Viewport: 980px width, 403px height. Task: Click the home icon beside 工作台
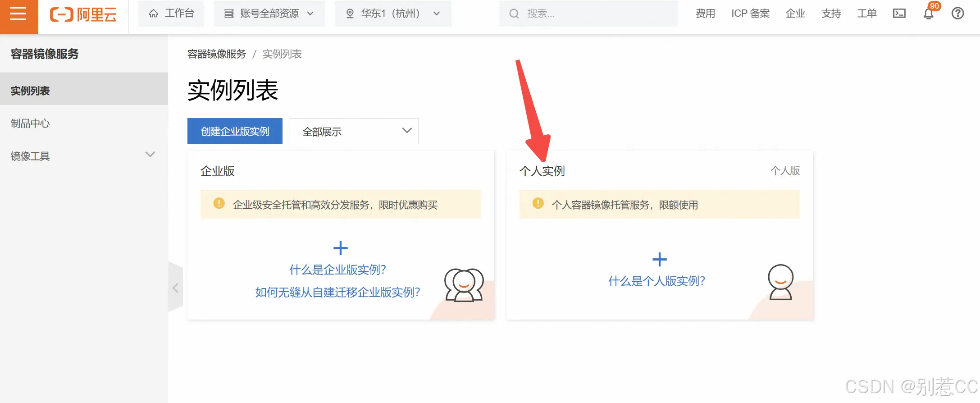[x=154, y=14]
